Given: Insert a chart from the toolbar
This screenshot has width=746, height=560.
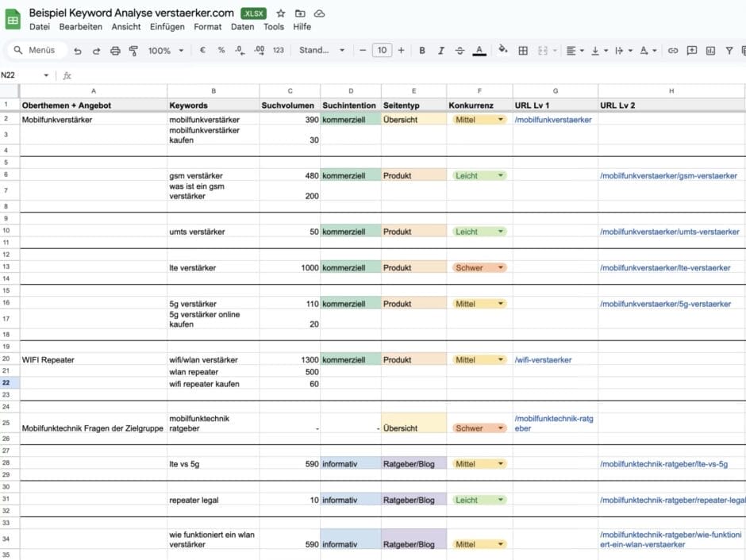Looking at the screenshot, I should [710, 51].
